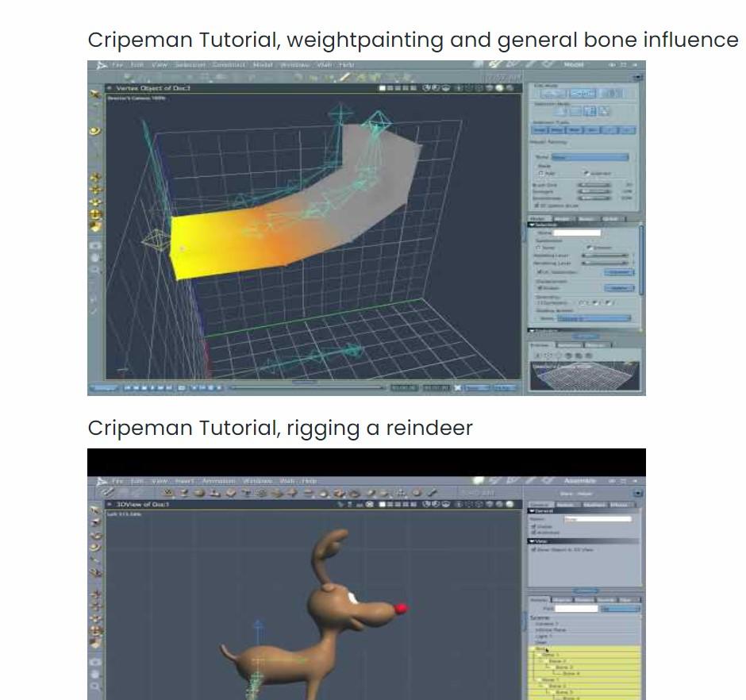746x700 pixels.
Task: Adjust the Strength slider in Weight Painting
Action: click(x=594, y=192)
